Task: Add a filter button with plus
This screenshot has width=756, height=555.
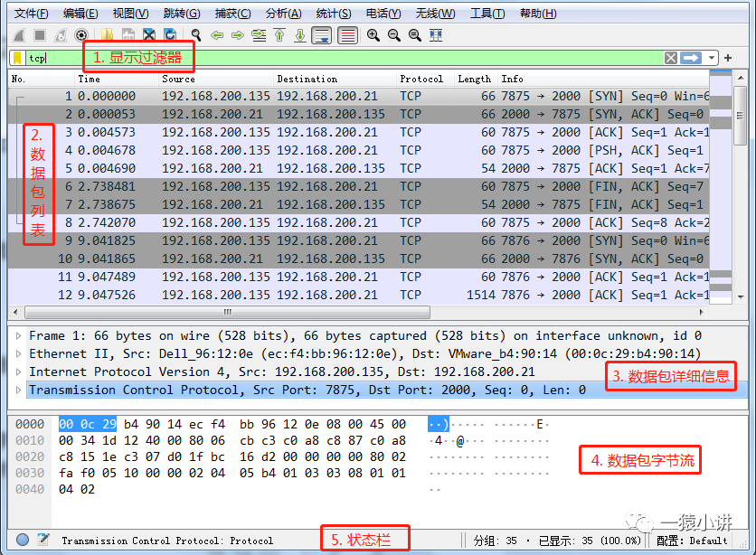Action: point(728,58)
